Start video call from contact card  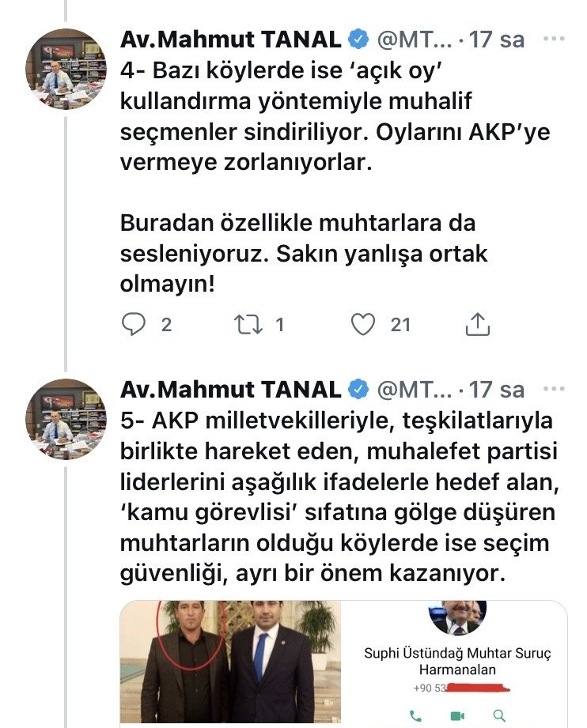click(457, 716)
